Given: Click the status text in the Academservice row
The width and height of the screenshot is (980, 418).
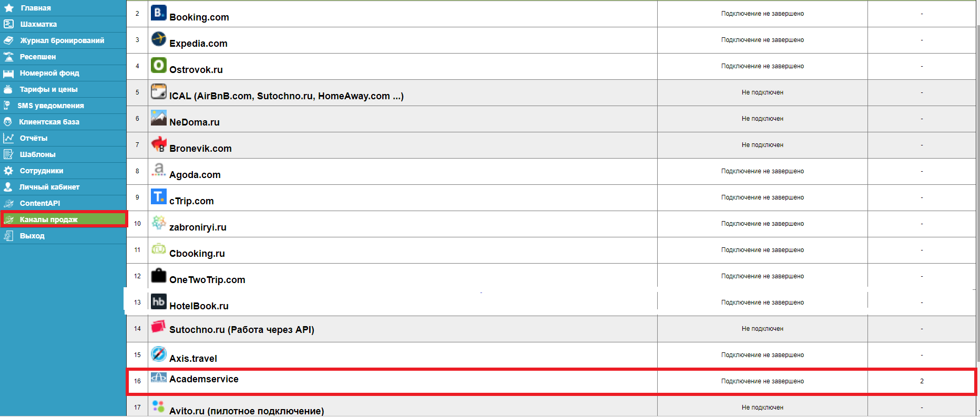Looking at the screenshot, I should click(762, 381).
